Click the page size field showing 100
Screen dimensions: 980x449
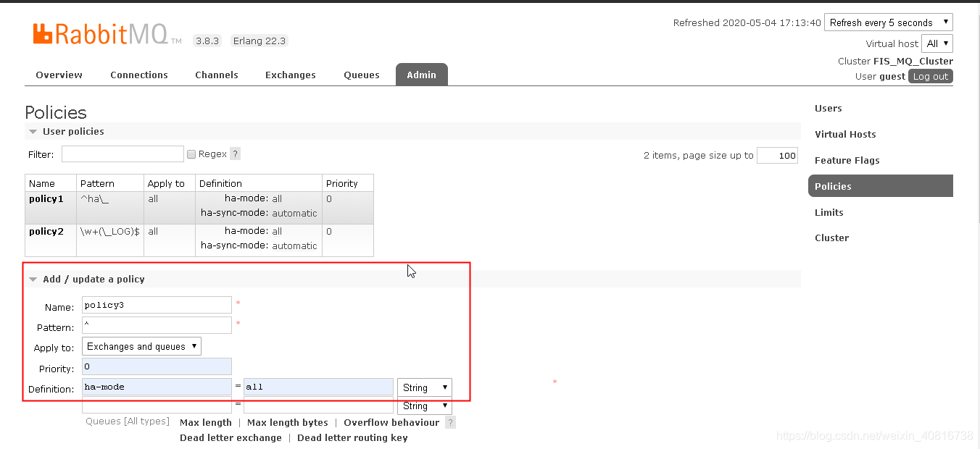(777, 155)
